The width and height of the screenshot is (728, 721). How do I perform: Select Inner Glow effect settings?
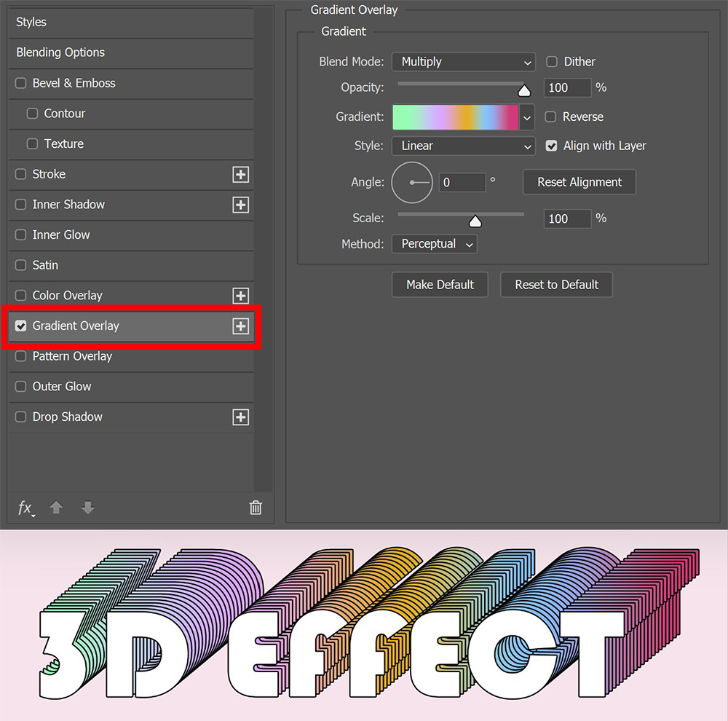pos(131,235)
